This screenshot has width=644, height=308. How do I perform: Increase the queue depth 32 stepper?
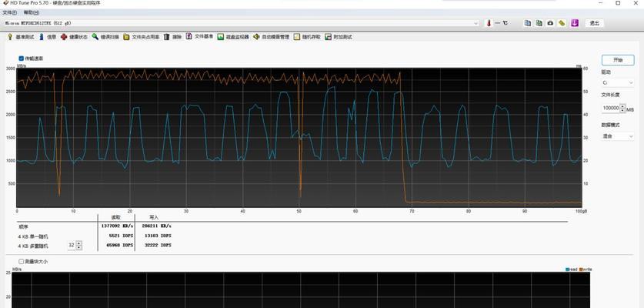click(x=78, y=243)
